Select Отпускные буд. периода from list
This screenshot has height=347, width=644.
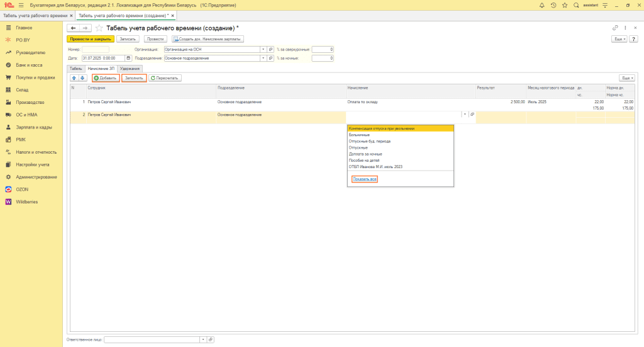[401, 142]
